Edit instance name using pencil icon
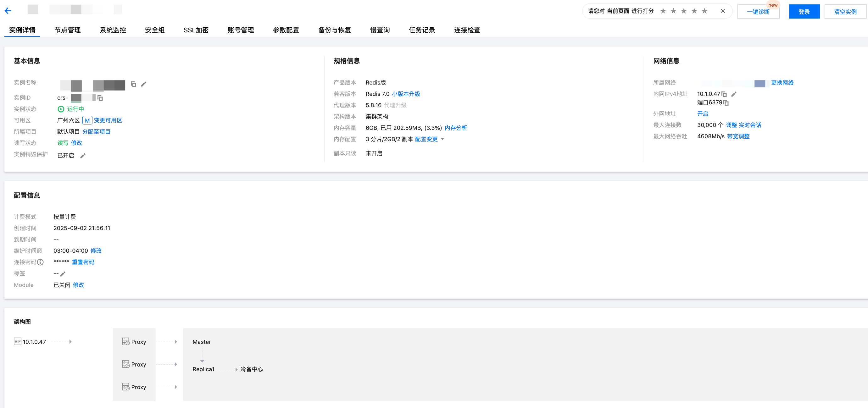 (143, 84)
